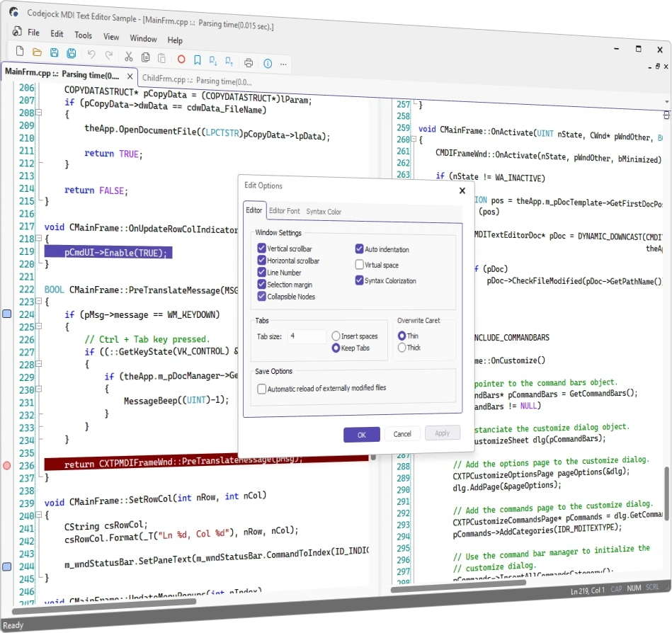The height and width of the screenshot is (633, 672).
Task: Cancel the Edit Options dialog
Action: [402, 434]
